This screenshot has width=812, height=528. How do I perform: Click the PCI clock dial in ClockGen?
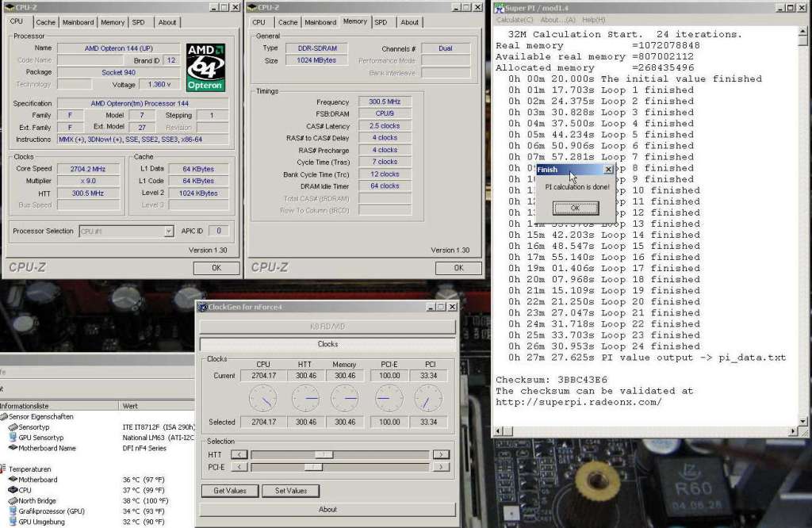click(428, 399)
